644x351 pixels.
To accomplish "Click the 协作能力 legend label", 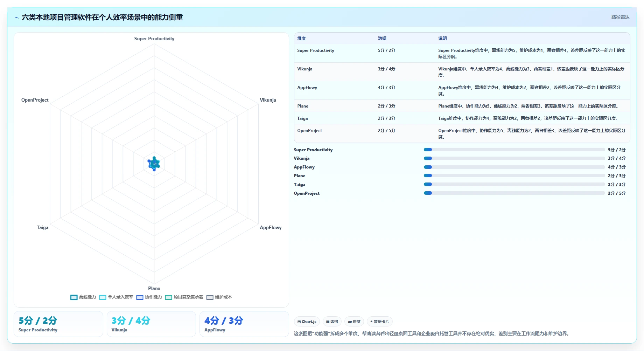I will pyautogui.click(x=154, y=297).
